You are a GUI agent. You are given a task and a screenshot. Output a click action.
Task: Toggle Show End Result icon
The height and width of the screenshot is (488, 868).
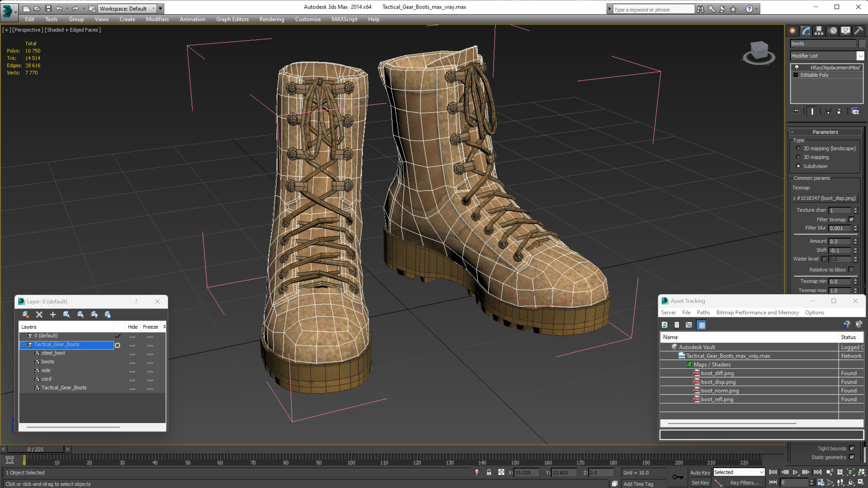point(812,111)
